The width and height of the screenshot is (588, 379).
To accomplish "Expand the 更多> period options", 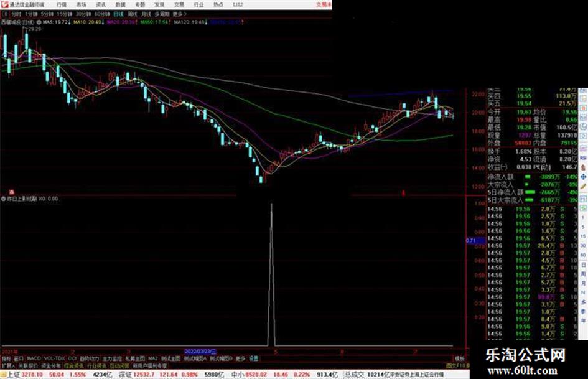I will click(180, 14).
